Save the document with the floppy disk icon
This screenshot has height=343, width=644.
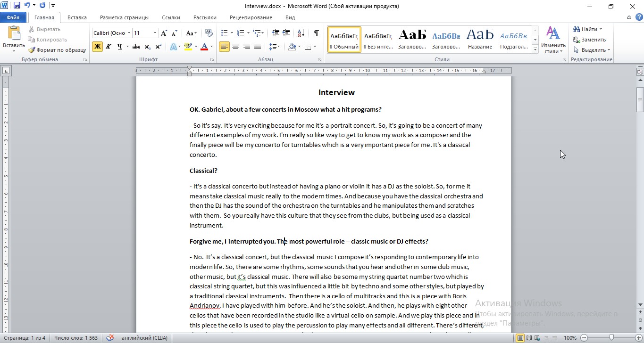coord(17,6)
